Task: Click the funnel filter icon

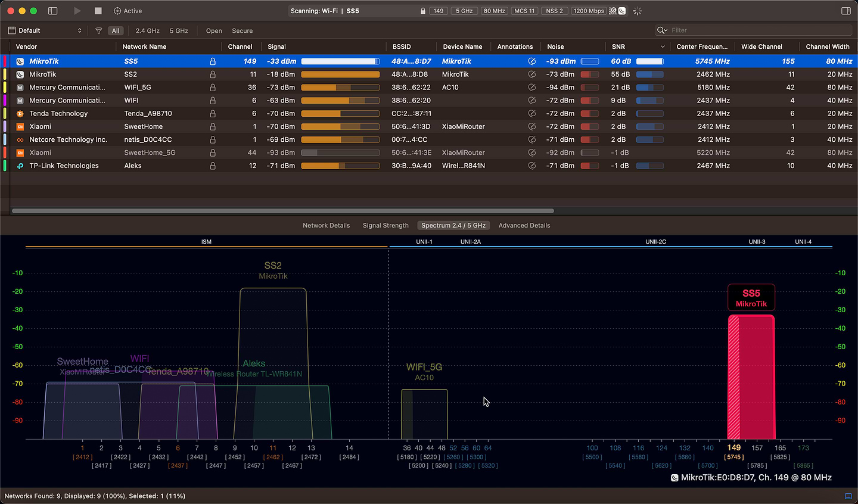Action: point(98,30)
